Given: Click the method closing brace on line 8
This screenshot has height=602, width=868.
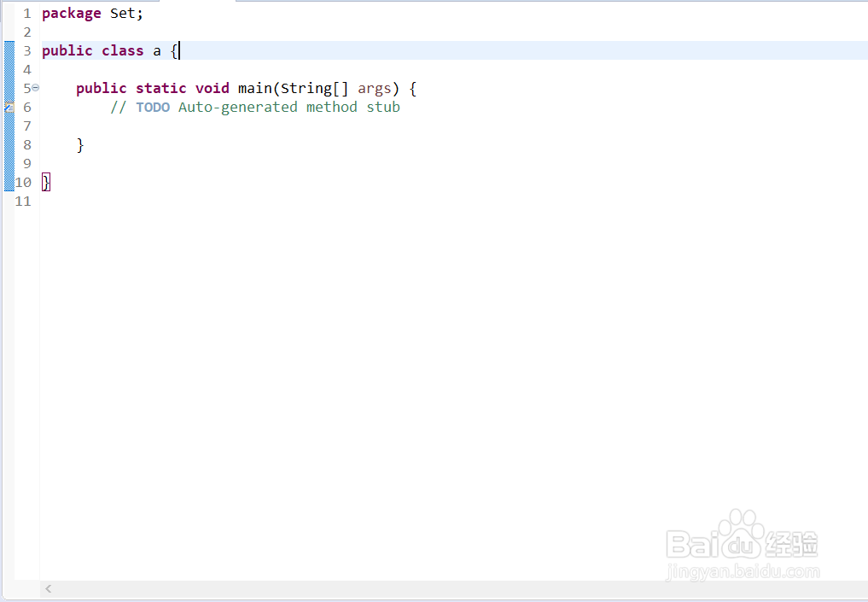Looking at the screenshot, I should (x=80, y=144).
